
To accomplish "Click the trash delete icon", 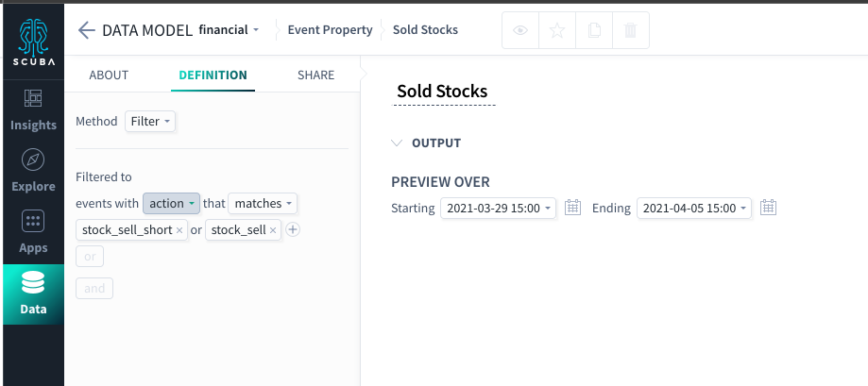I will (x=631, y=30).
